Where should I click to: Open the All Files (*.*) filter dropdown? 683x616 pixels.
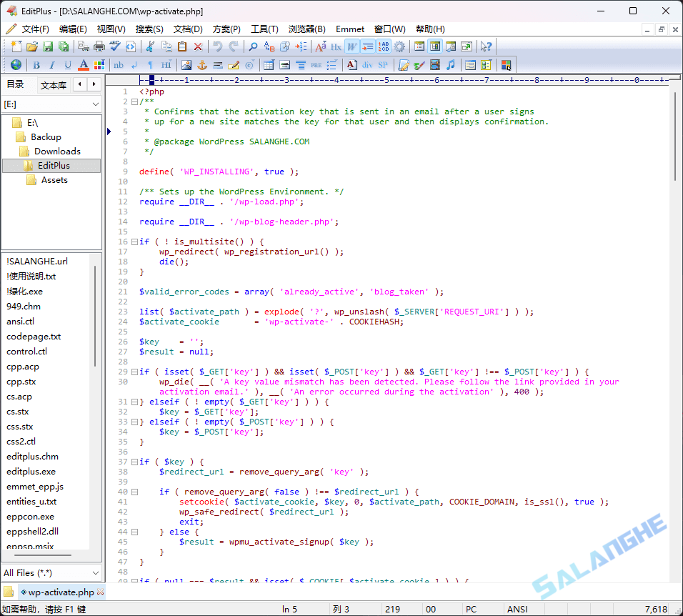click(51, 573)
